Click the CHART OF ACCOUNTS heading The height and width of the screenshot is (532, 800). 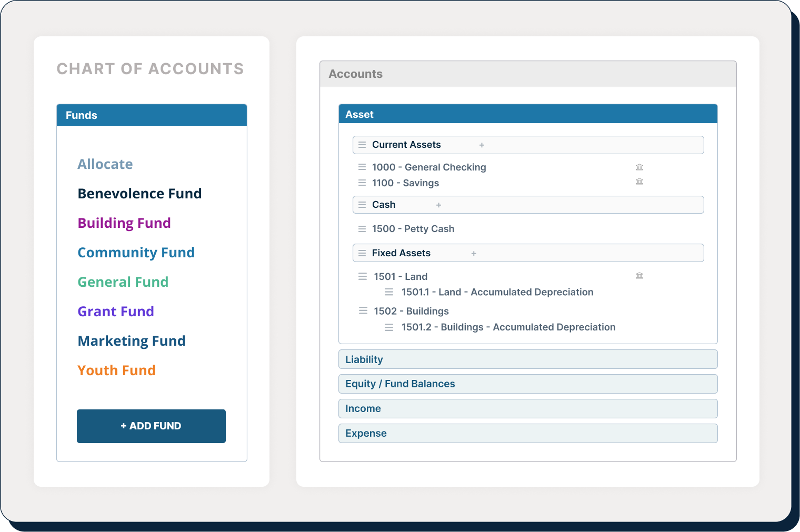(151, 69)
